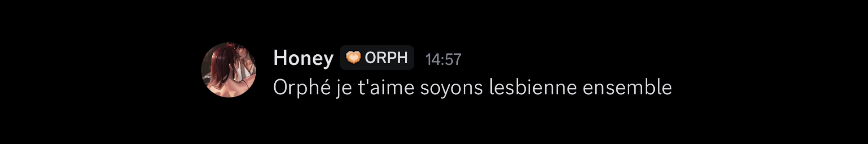Click the word ensemble in the message

pyautogui.click(x=627, y=87)
